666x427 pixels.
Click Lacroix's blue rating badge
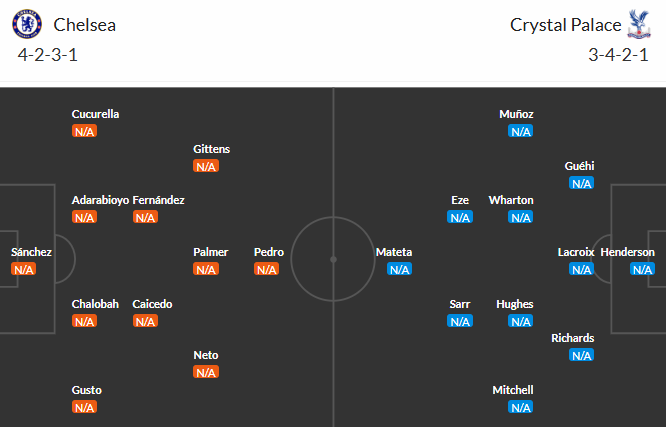pyautogui.click(x=581, y=269)
